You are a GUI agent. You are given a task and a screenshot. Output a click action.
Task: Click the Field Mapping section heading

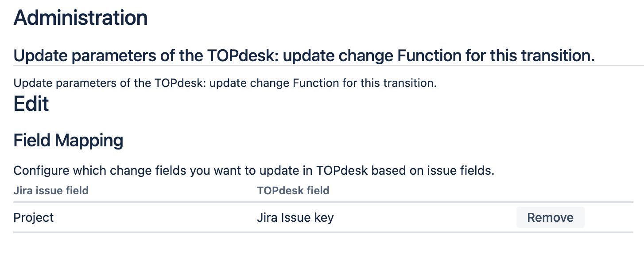(x=68, y=141)
